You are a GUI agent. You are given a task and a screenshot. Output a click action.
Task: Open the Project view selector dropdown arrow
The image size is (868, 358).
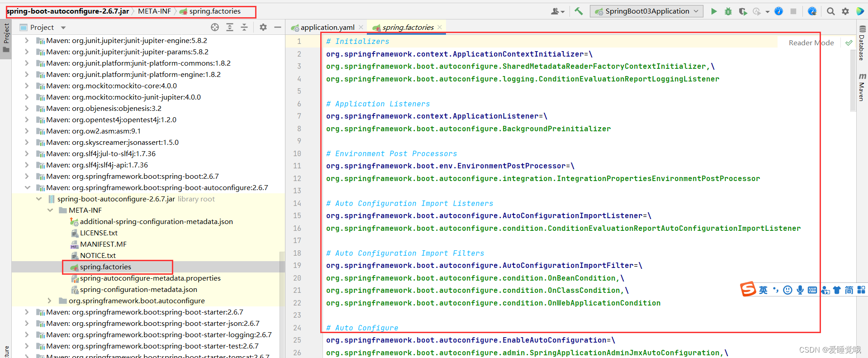click(63, 28)
